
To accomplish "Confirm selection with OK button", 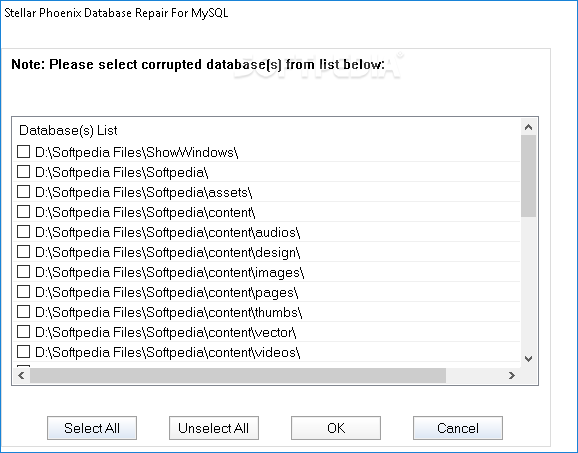I will point(336,428).
